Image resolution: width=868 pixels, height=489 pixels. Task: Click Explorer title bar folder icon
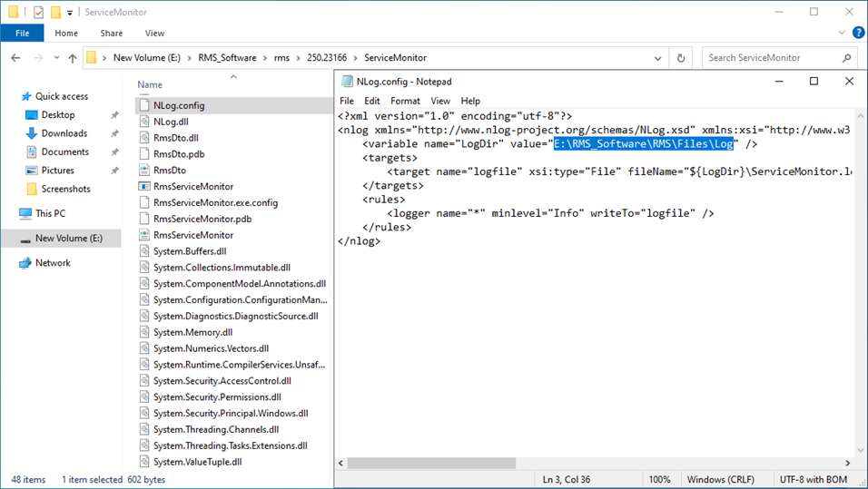coord(14,12)
